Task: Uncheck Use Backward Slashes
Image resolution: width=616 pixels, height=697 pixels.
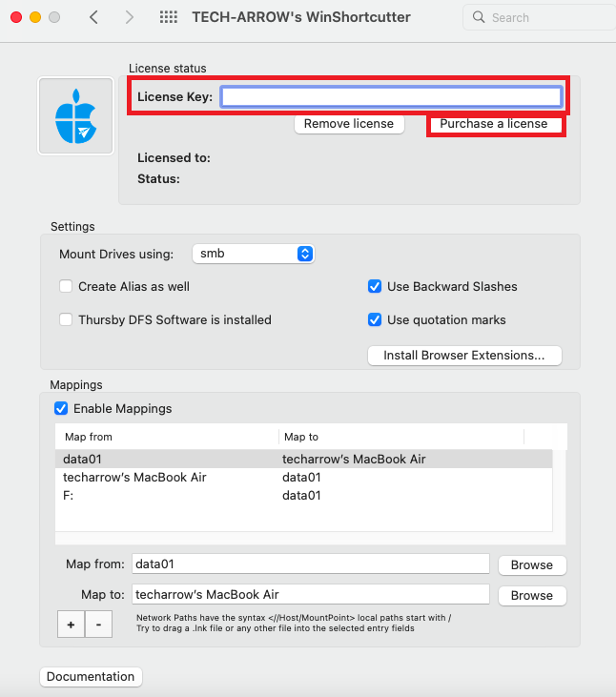Action: [375, 286]
